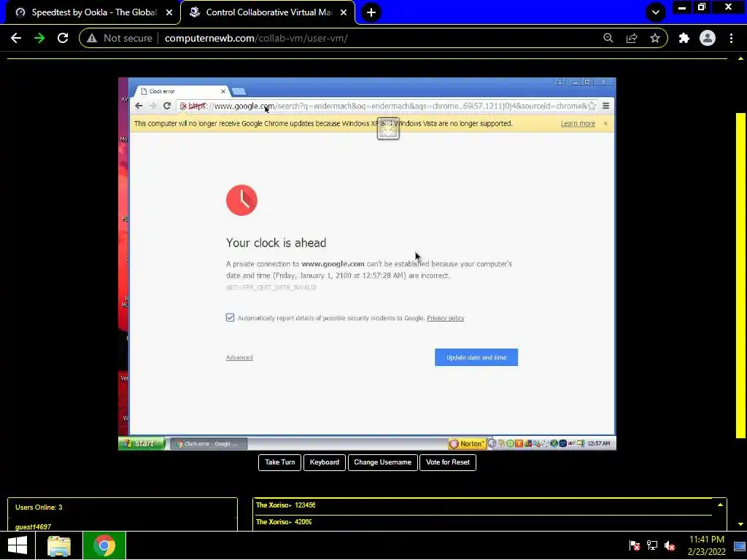Click the VM taskbar clock 12:57 AM
The height and width of the screenshot is (560, 747).
coord(599,444)
